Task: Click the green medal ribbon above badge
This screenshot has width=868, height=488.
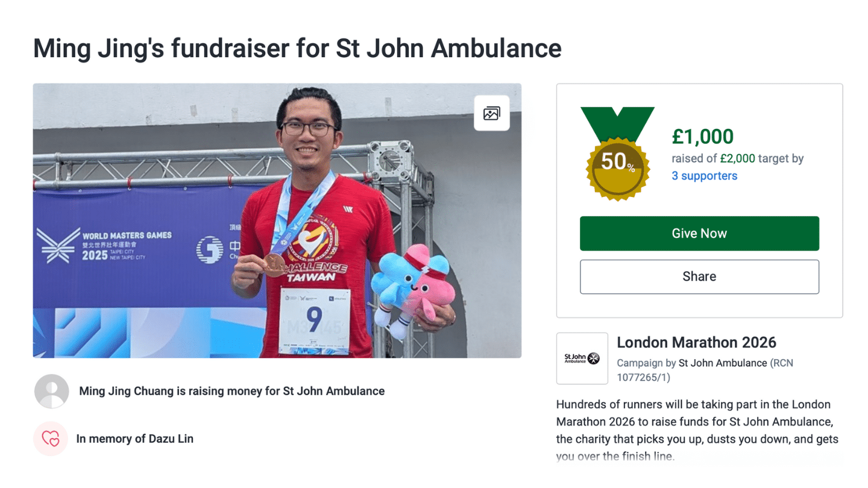Action: click(x=617, y=124)
